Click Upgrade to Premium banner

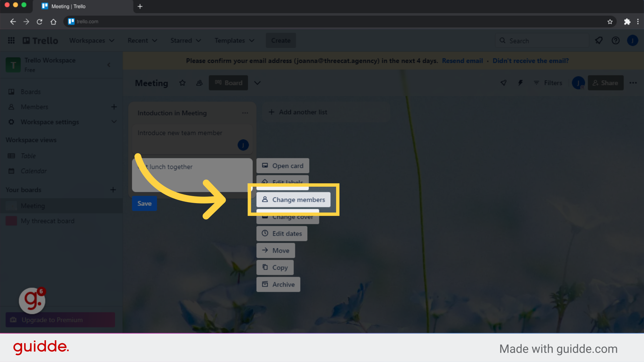click(60, 320)
